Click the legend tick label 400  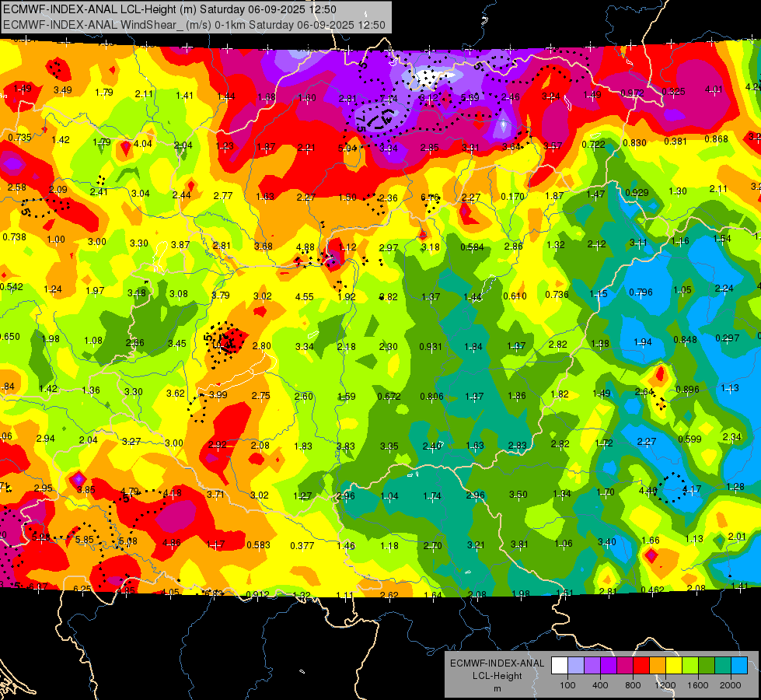[600, 685]
